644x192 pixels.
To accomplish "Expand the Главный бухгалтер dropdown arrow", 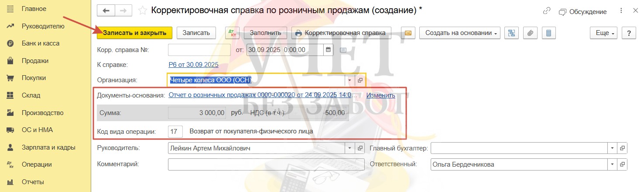I will 613,148.
